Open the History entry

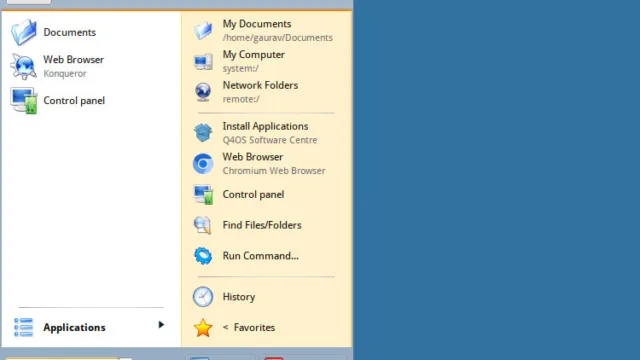click(x=267, y=297)
